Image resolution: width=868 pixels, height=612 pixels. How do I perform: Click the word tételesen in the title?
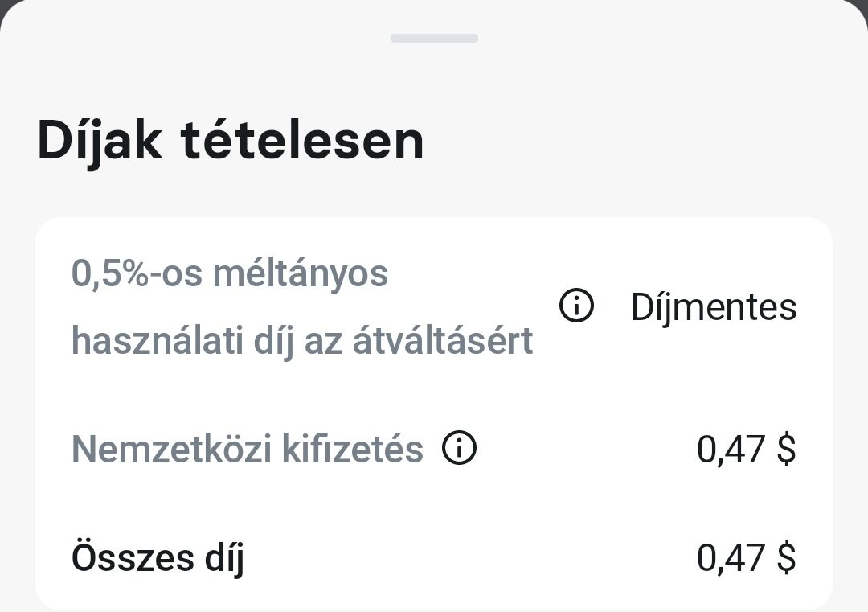click(302, 142)
